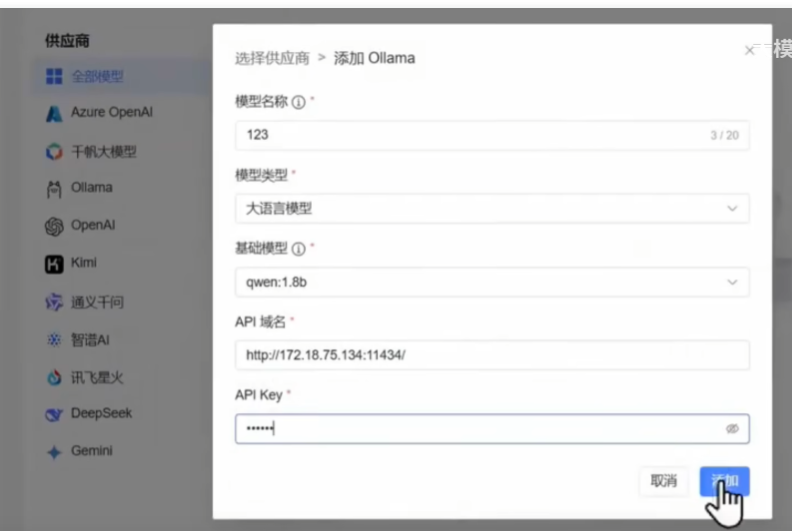Image resolution: width=792 pixels, height=531 pixels.
Task: Click the OpenAI logo icon
Action: click(x=54, y=226)
